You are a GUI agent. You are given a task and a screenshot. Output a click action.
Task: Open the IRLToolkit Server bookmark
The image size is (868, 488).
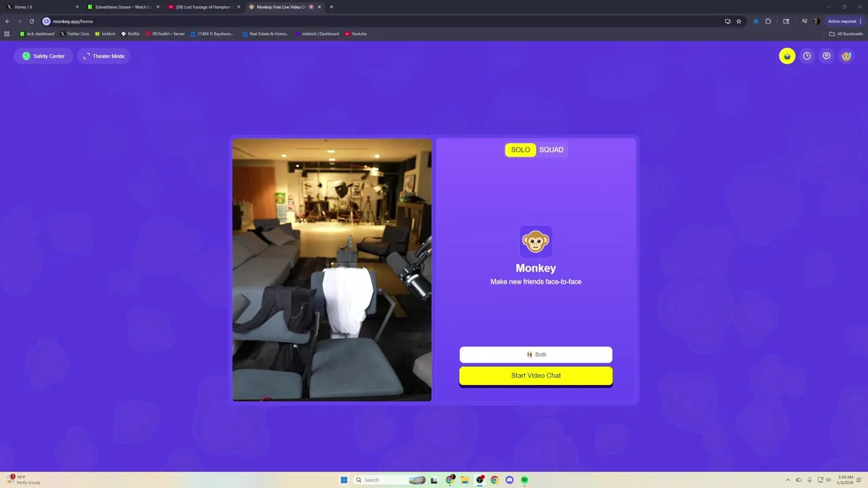coord(165,34)
